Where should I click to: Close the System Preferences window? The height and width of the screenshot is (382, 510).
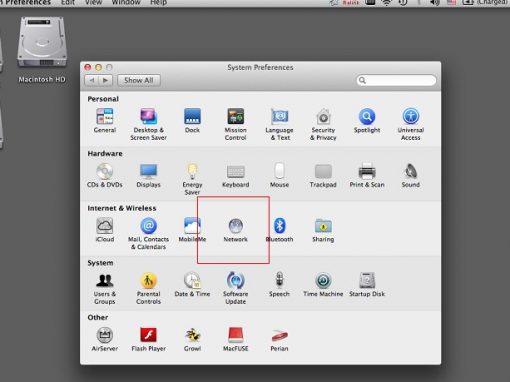pos(88,67)
